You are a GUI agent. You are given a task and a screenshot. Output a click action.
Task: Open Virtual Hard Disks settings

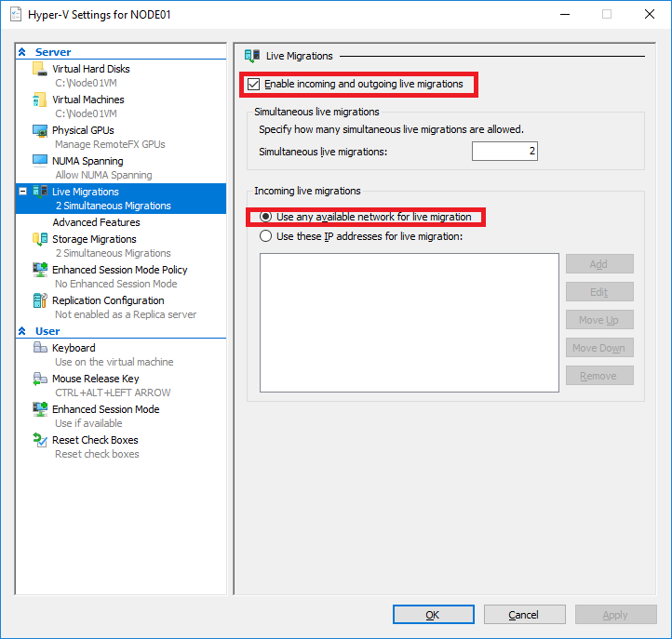click(91, 69)
